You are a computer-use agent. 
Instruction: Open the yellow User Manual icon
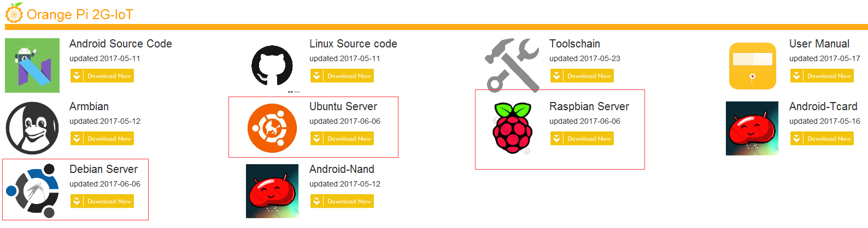click(x=752, y=65)
